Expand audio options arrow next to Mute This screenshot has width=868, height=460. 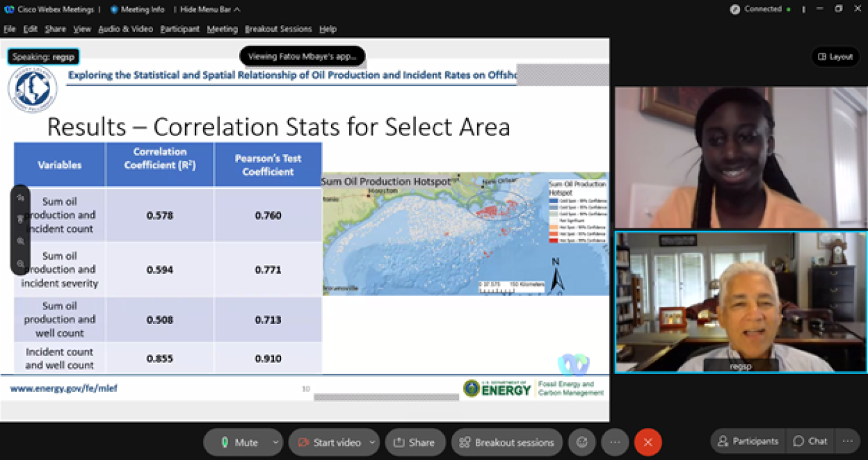coord(275,442)
